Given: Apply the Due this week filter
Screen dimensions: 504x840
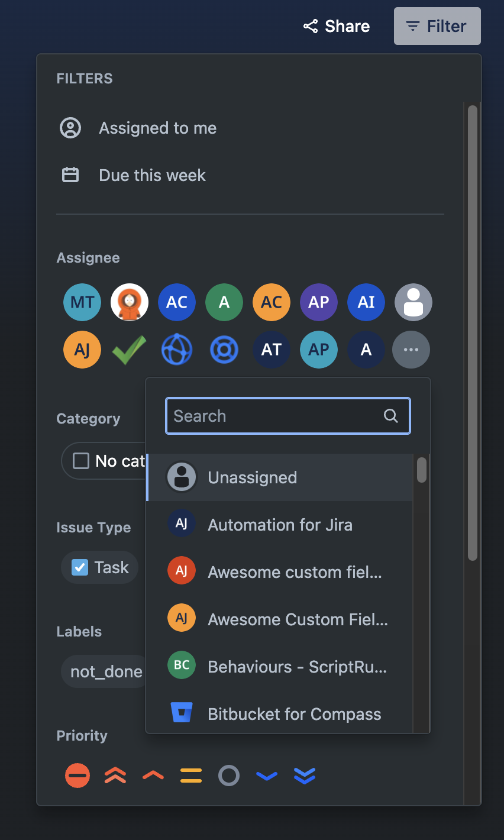Looking at the screenshot, I should pos(152,175).
